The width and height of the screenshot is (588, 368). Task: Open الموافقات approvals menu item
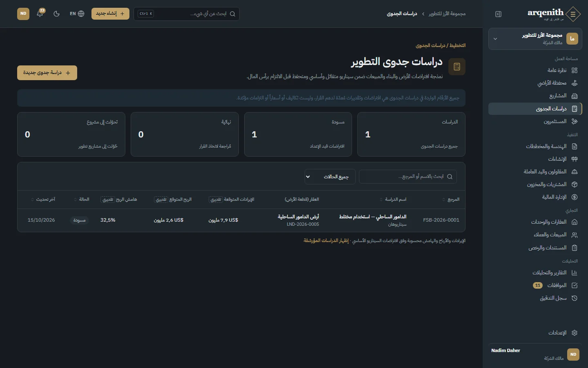[535, 285]
